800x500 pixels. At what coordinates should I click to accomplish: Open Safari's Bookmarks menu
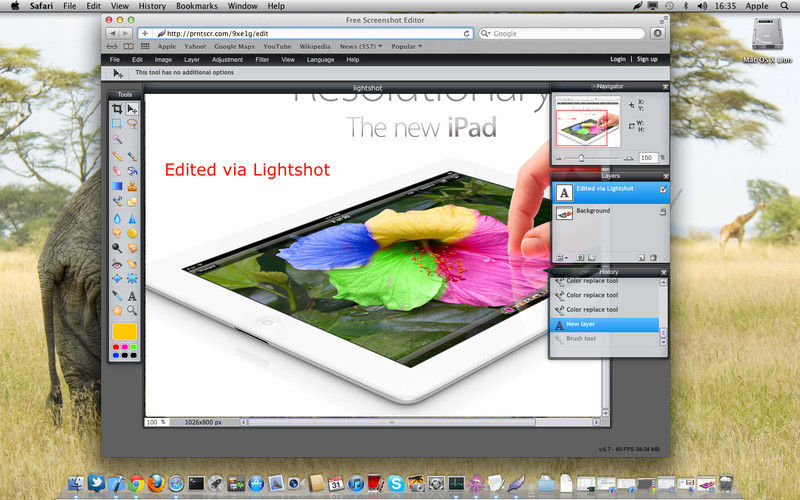coord(196,6)
